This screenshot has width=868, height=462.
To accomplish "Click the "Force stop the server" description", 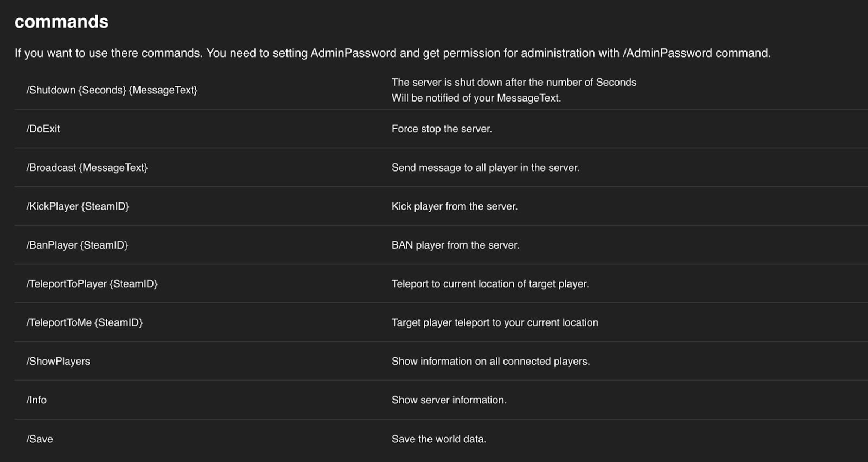I will (442, 129).
